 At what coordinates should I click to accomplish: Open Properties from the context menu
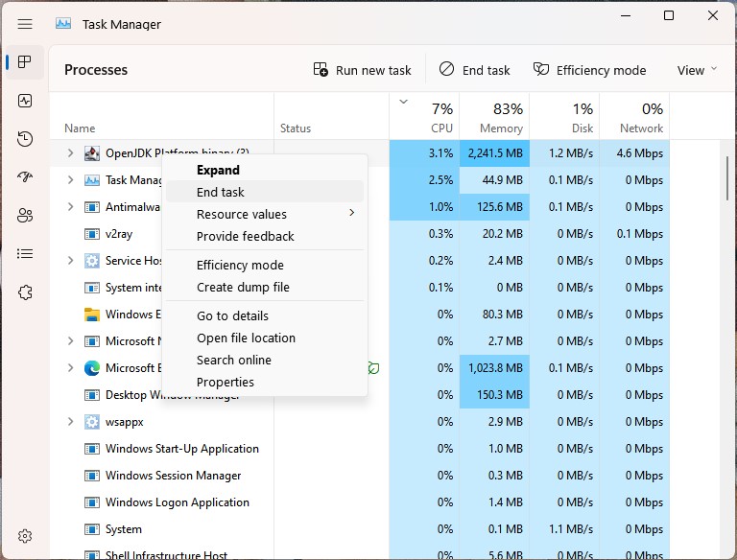(265, 382)
